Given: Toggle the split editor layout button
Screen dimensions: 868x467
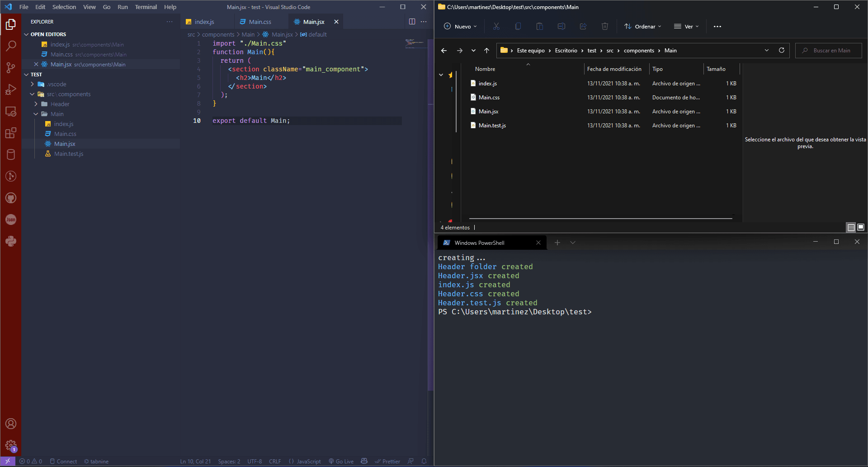Looking at the screenshot, I should click(x=412, y=21).
